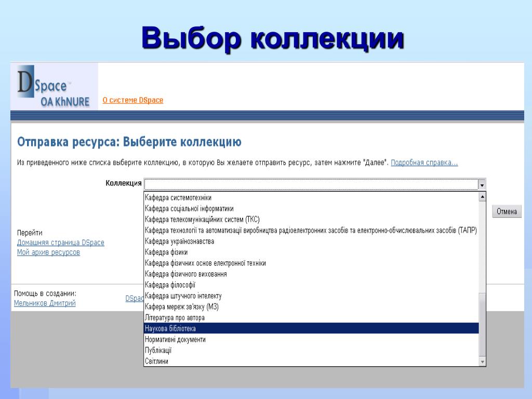Viewport: 532px width, 399px height.
Task: Select 'Кафедра українознавства' option
Action: click(x=311, y=241)
